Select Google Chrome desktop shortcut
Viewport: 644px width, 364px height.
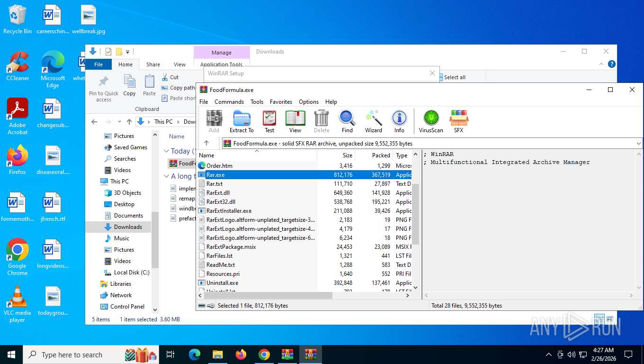(x=18, y=257)
